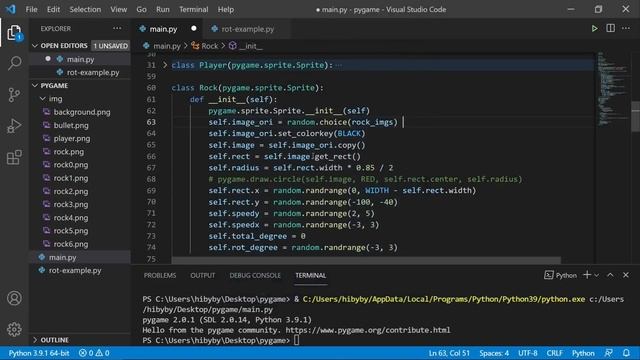Click the feedback icon in status bar
640x360 pixels.
(609, 353)
